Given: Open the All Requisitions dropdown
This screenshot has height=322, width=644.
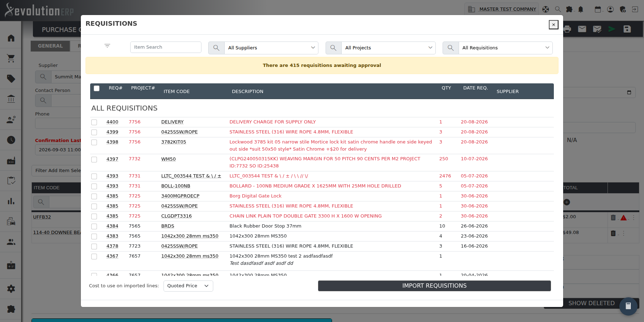Looking at the screenshot, I should pyautogui.click(x=506, y=48).
